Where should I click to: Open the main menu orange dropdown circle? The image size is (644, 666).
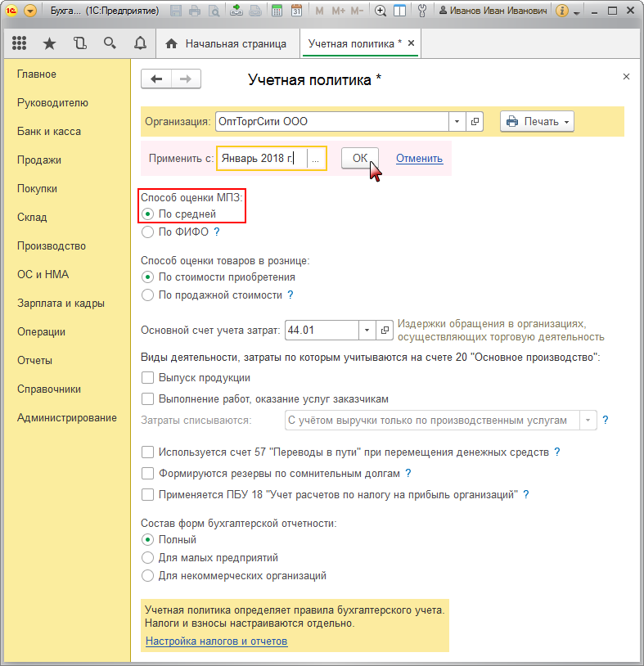pyautogui.click(x=30, y=11)
